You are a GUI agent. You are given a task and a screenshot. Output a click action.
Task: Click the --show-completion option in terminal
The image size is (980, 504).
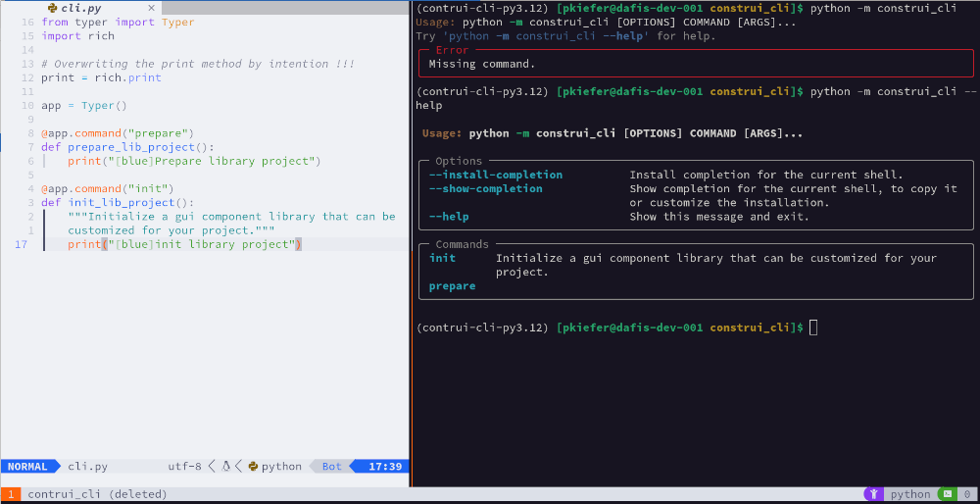pyautogui.click(x=486, y=189)
